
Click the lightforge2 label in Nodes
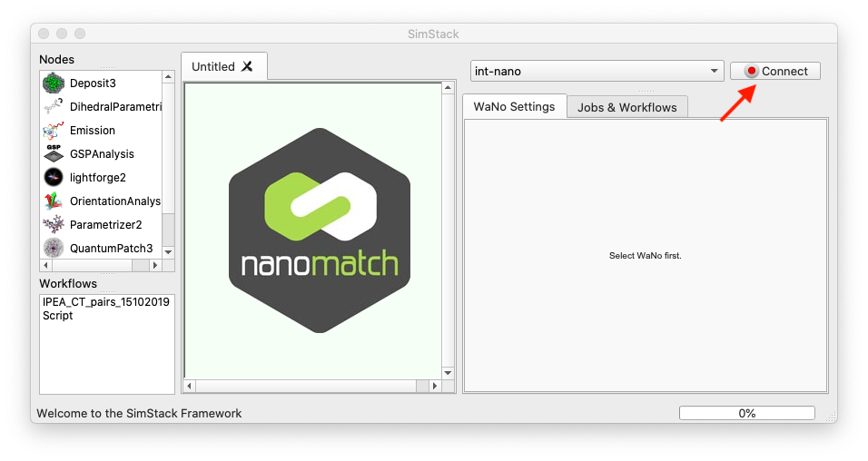click(98, 178)
